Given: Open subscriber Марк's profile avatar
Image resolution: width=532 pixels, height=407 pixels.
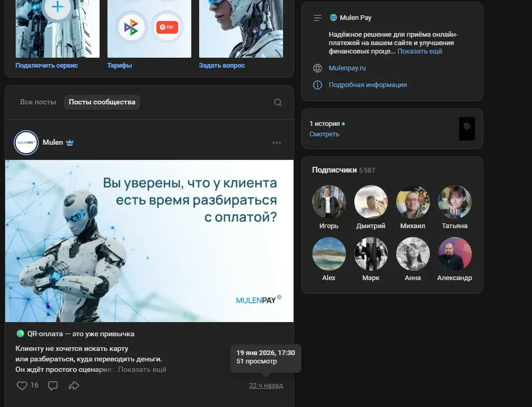Looking at the screenshot, I should (x=371, y=253).
